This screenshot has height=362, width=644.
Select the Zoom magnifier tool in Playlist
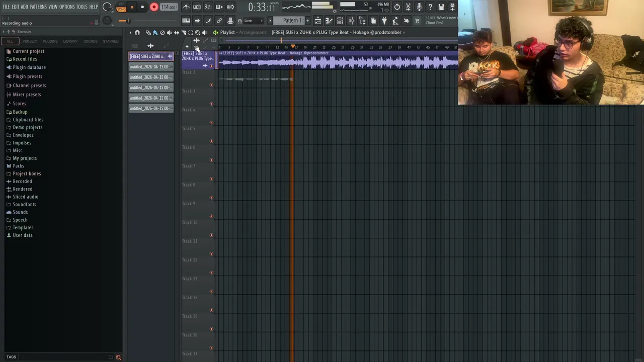point(198,32)
